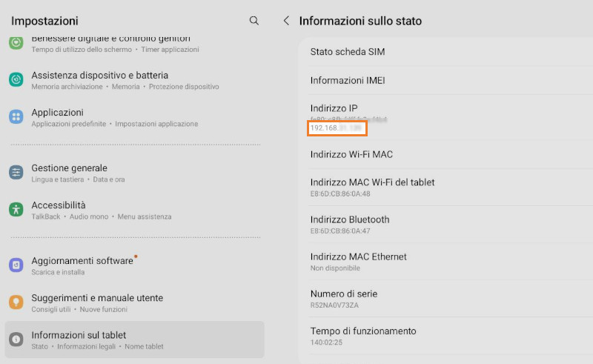Open Stato scheda SIM

tap(450, 51)
